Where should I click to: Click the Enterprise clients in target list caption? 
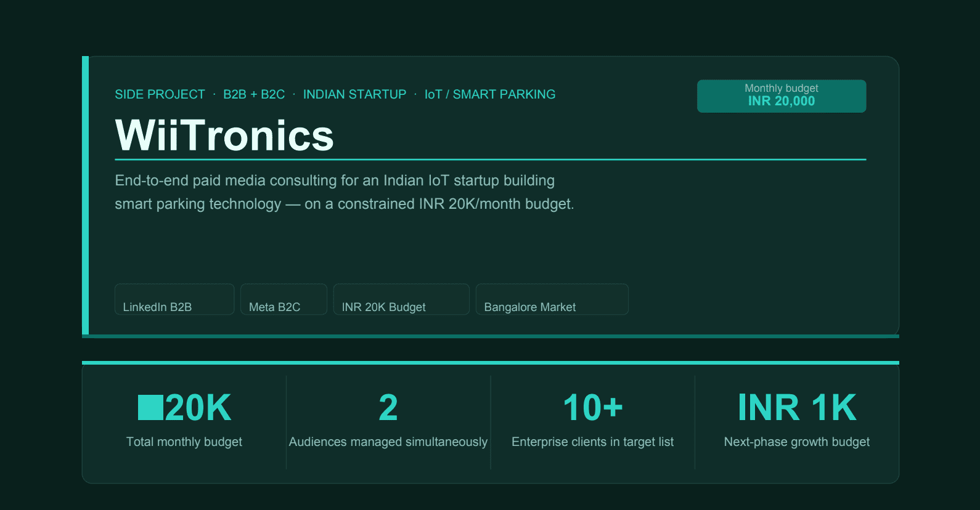pos(593,442)
